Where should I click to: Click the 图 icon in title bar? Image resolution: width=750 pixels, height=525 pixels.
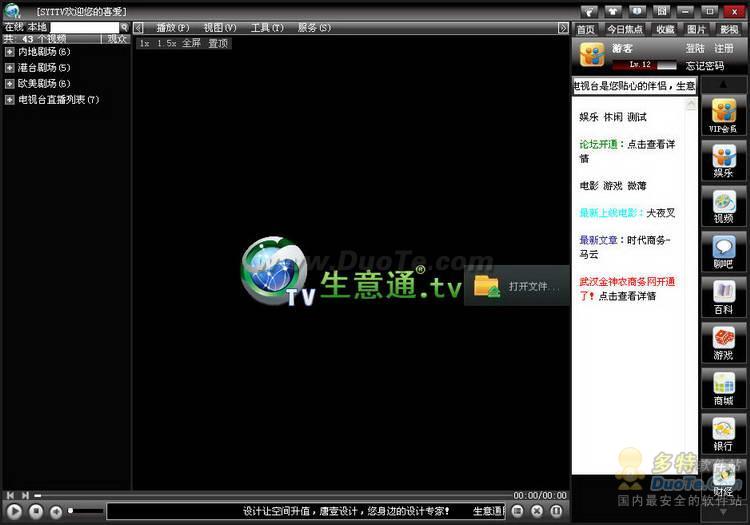[662, 11]
